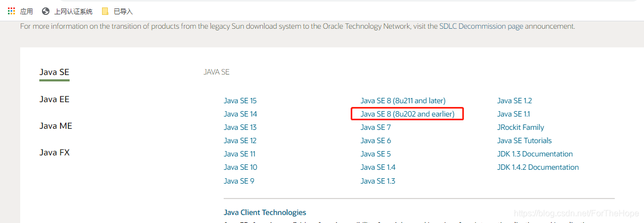Open the 应用 bookmarks bar label

tap(27, 11)
